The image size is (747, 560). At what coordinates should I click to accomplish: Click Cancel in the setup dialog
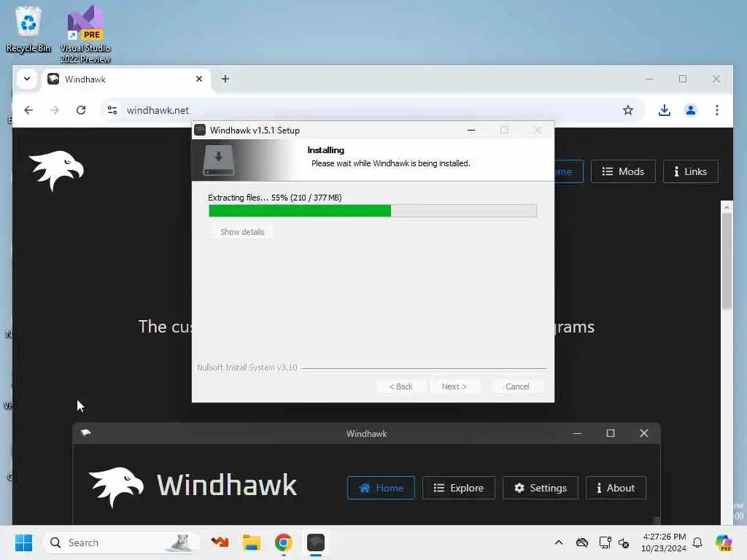[x=517, y=386]
